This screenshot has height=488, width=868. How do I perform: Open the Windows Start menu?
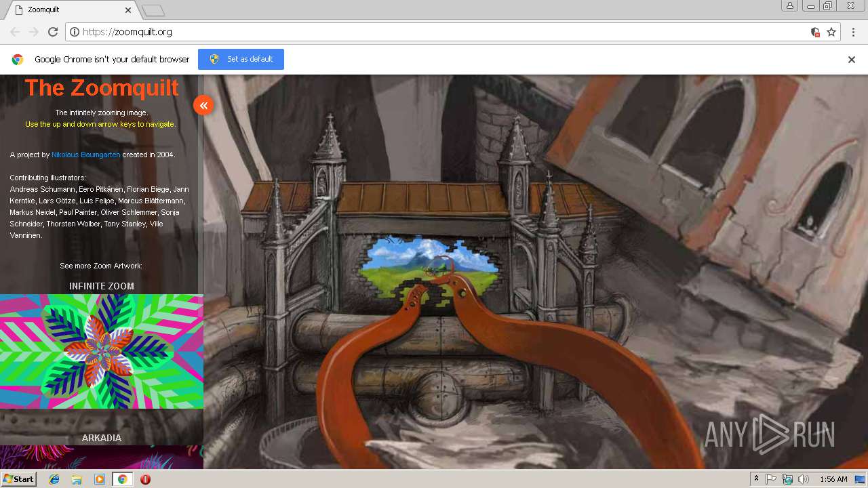[x=18, y=479]
